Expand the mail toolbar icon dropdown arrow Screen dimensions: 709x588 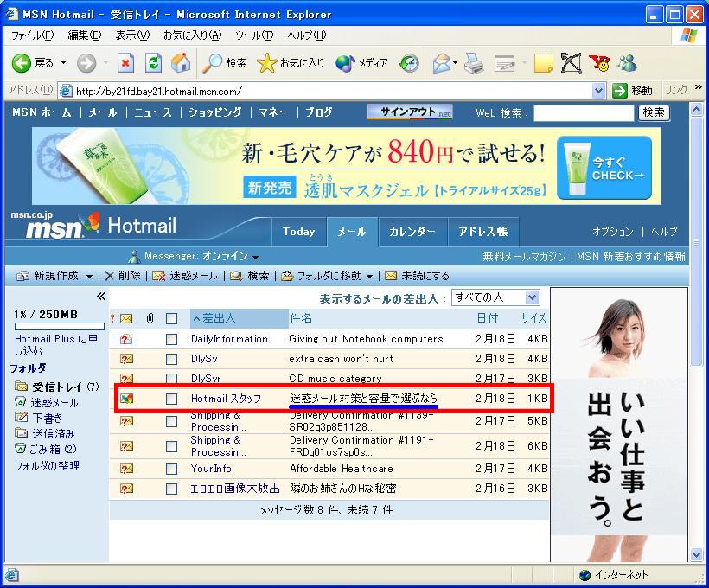(x=456, y=63)
